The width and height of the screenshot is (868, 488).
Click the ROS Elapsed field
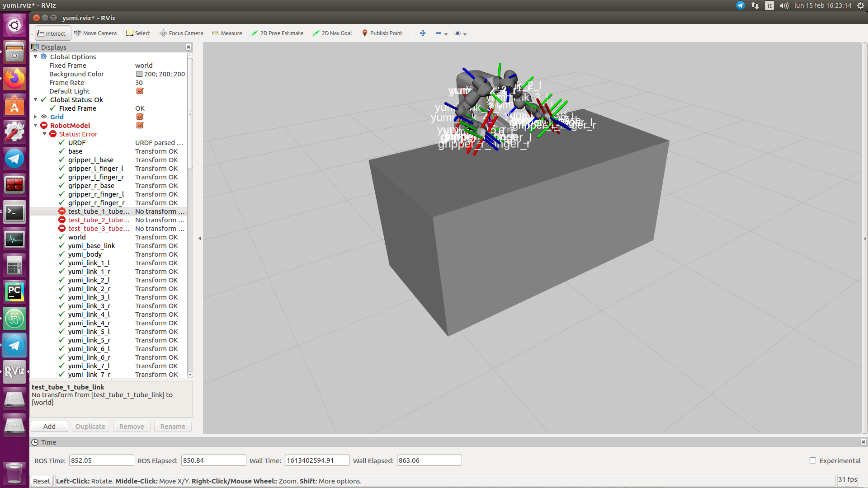tap(213, 460)
